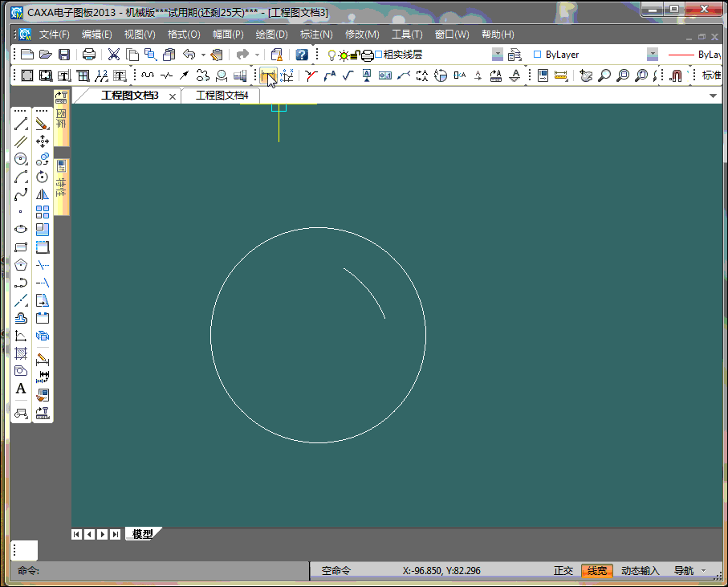Toggle the layer freeze sun icon
This screenshot has width=728, height=587.
(344, 55)
